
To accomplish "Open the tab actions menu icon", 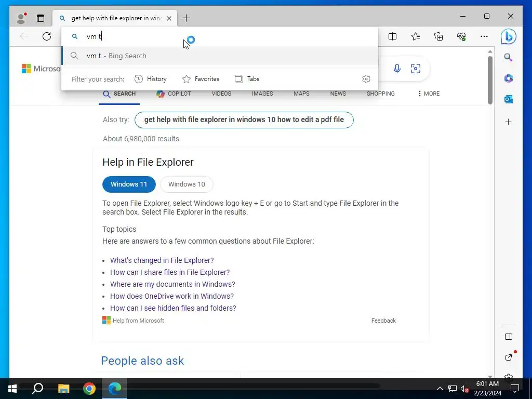I will 41,18.
